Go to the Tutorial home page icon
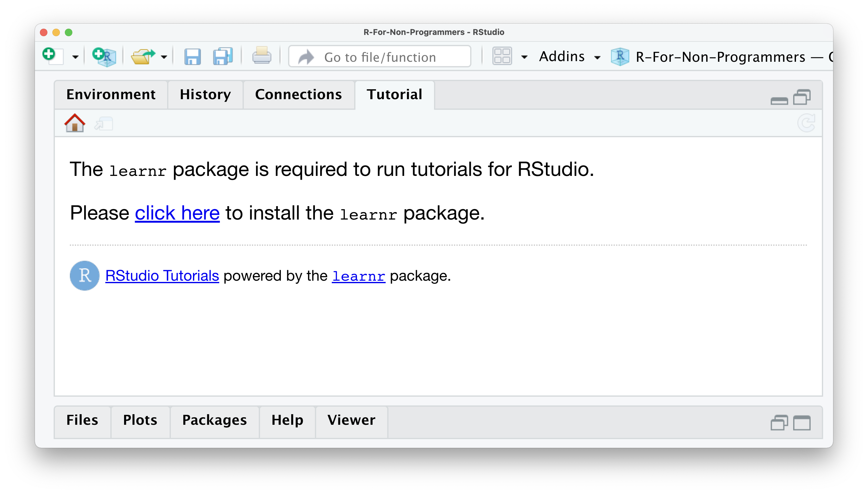This screenshot has height=494, width=868. 75,123
